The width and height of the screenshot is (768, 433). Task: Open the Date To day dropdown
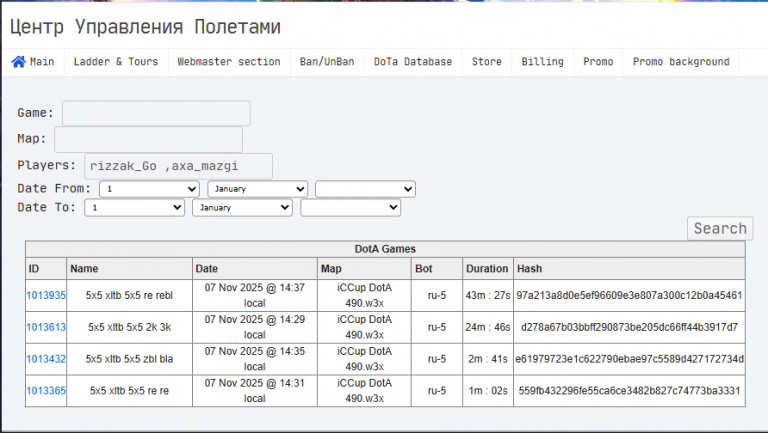pyautogui.click(x=135, y=208)
